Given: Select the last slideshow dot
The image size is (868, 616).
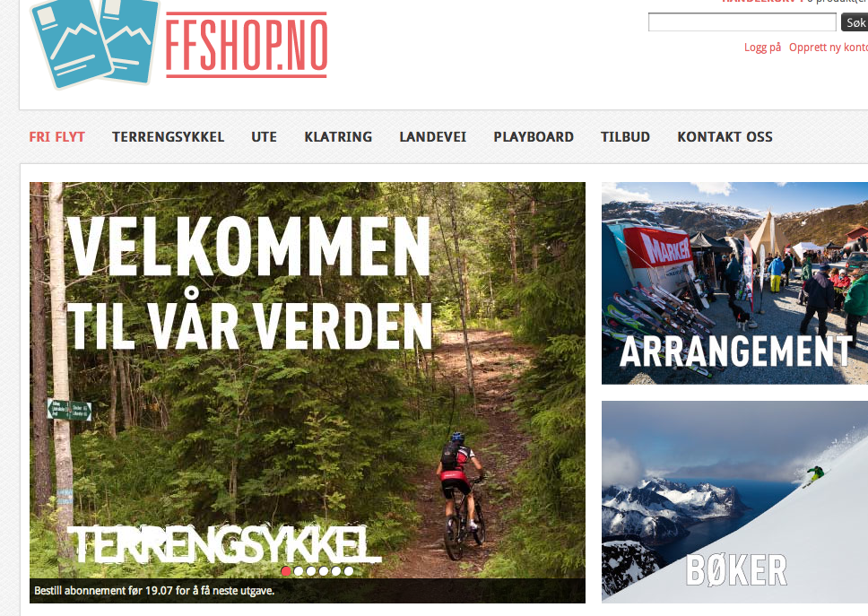Looking at the screenshot, I should [x=349, y=570].
